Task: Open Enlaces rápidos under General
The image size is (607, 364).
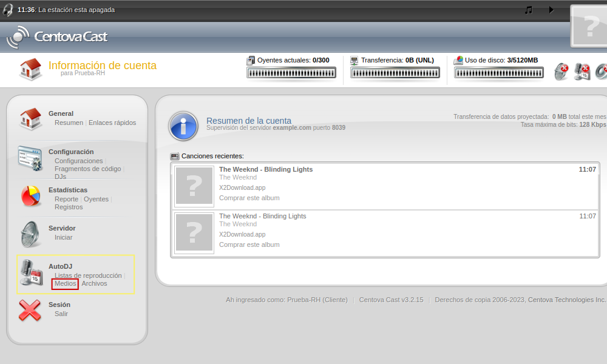Action: [112, 123]
